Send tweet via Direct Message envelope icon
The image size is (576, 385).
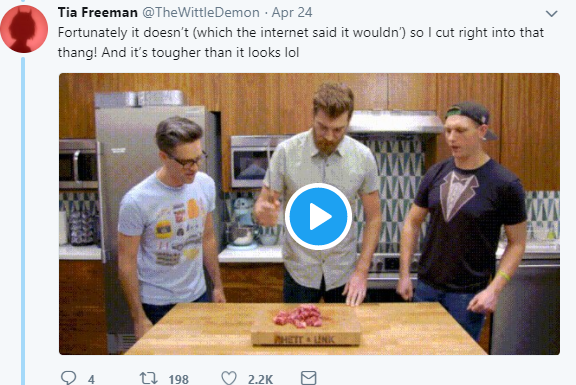tap(309, 378)
